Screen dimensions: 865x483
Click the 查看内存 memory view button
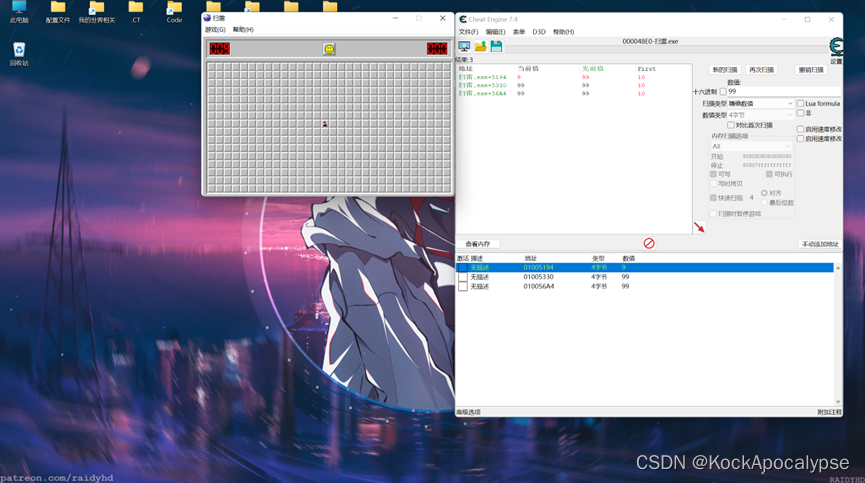[477, 244]
